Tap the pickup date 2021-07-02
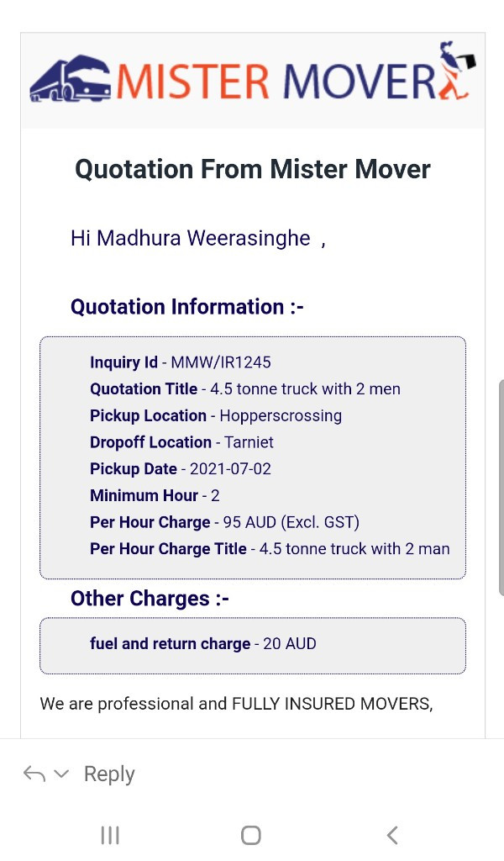504x861 pixels. (230, 469)
